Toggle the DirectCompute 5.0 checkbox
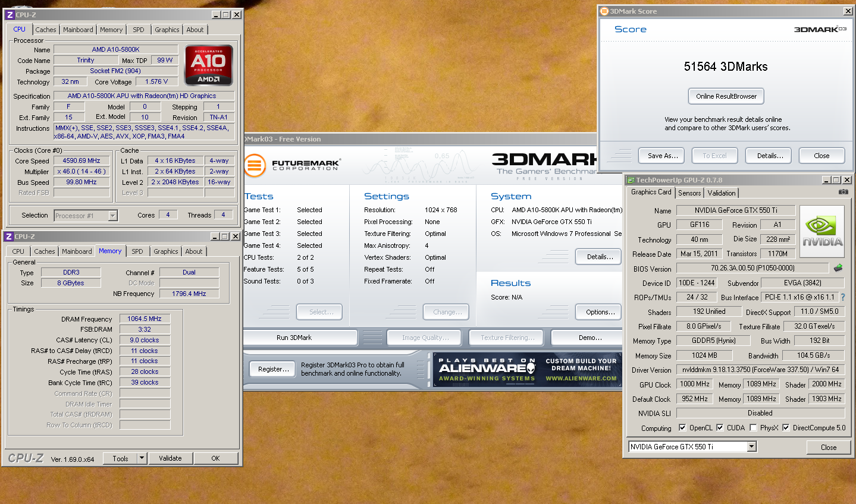856x504 pixels. tap(786, 428)
